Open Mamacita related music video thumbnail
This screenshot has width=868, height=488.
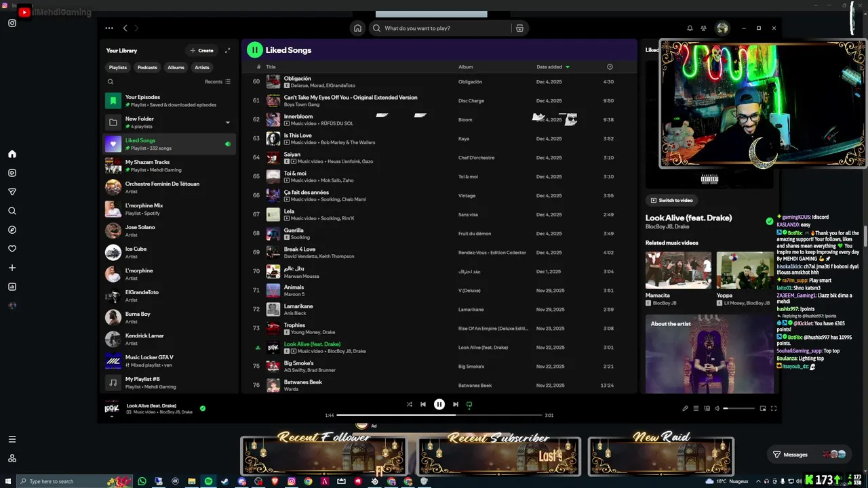(x=678, y=270)
